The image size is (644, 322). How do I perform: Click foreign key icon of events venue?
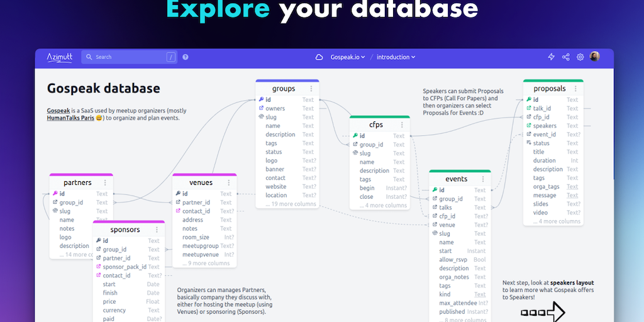click(435, 225)
